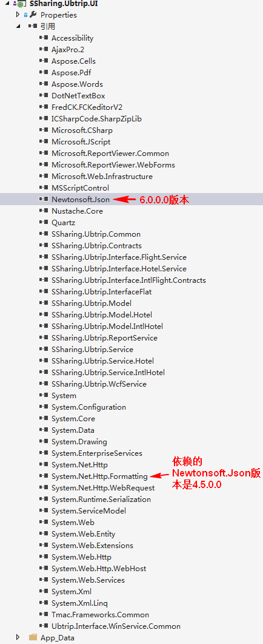
Task: Select the System.Configuration reference
Action: pos(88,407)
